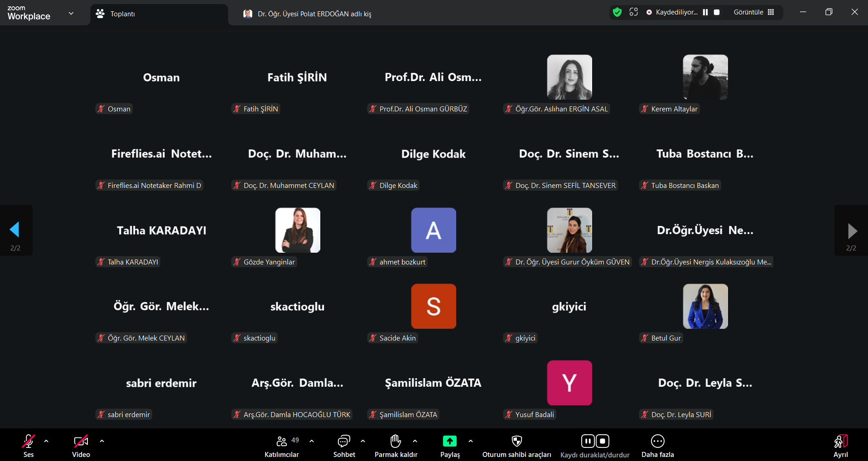The height and width of the screenshot is (461, 868).
Task: Turn on camera with Video button
Action: pos(81,442)
